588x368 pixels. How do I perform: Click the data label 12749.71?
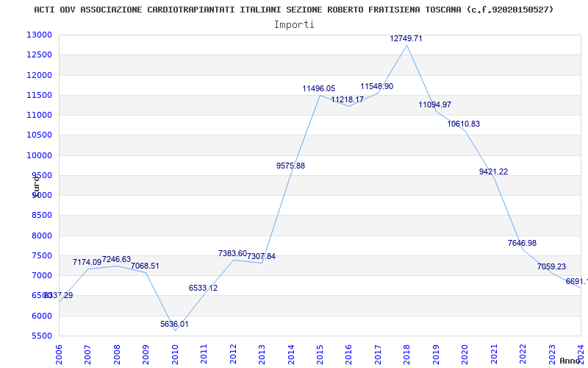[406, 39]
